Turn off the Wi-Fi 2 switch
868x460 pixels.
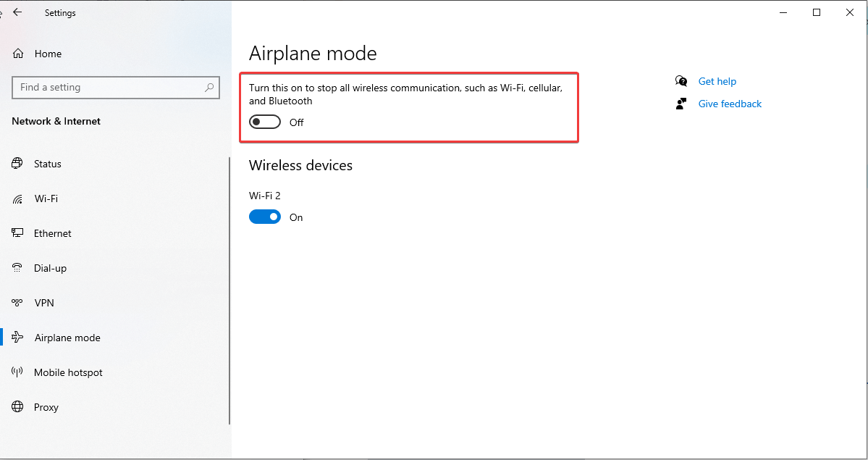point(265,217)
